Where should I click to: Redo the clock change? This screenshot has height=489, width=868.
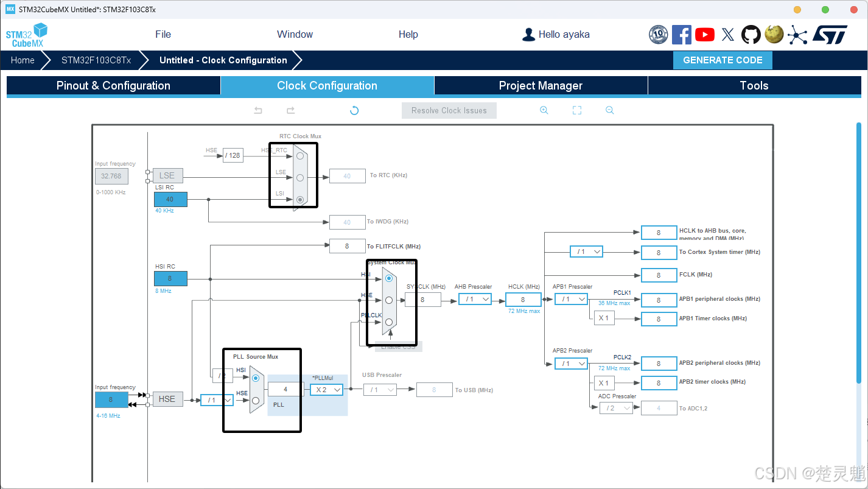pyautogui.click(x=291, y=110)
